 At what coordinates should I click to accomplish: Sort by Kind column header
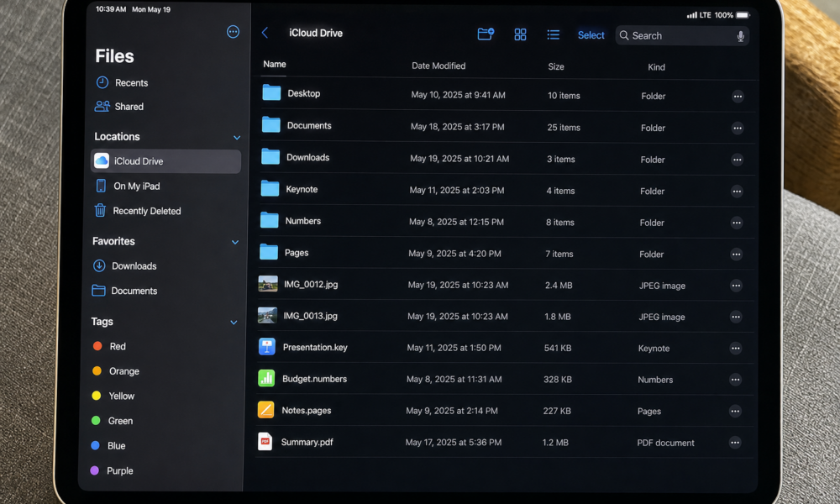(656, 67)
